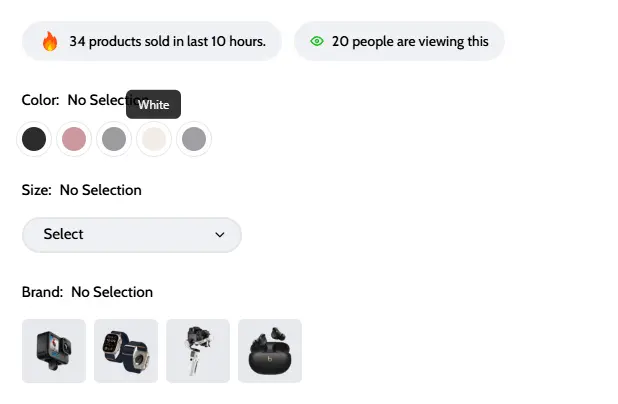Choose the gray swatch right of white
The height and width of the screenshot is (404, 618).
194,139
